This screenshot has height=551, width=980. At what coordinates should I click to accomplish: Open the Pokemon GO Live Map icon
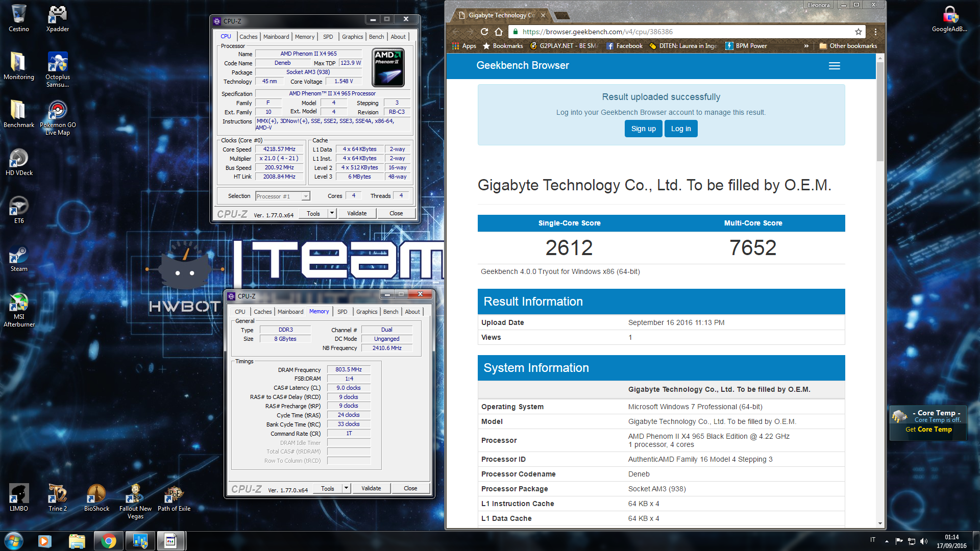coord(58,117)
